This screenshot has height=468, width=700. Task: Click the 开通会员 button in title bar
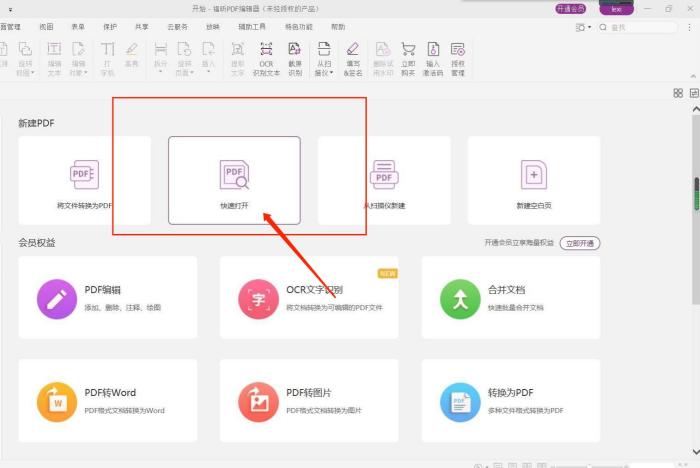[x=570, y=8]
